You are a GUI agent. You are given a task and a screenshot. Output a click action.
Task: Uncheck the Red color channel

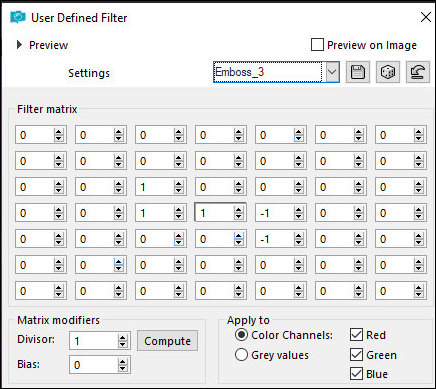coord(356,335)
